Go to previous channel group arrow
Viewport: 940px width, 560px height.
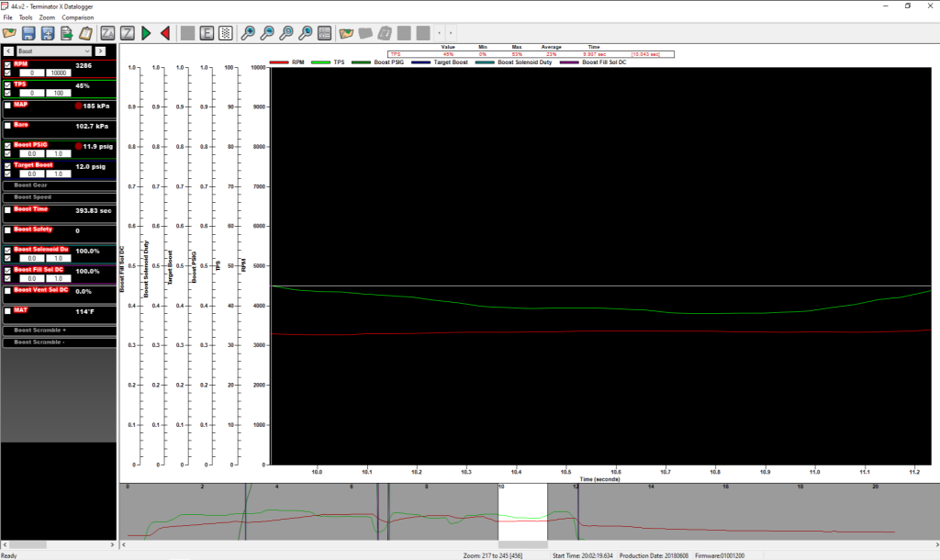[x=8, y=51]
